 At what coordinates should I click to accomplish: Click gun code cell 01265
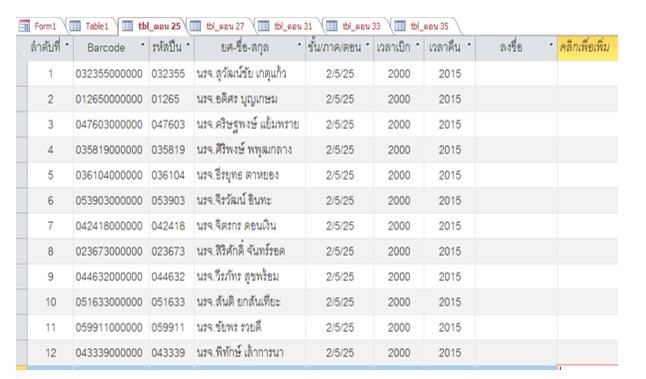coord(172,99)
